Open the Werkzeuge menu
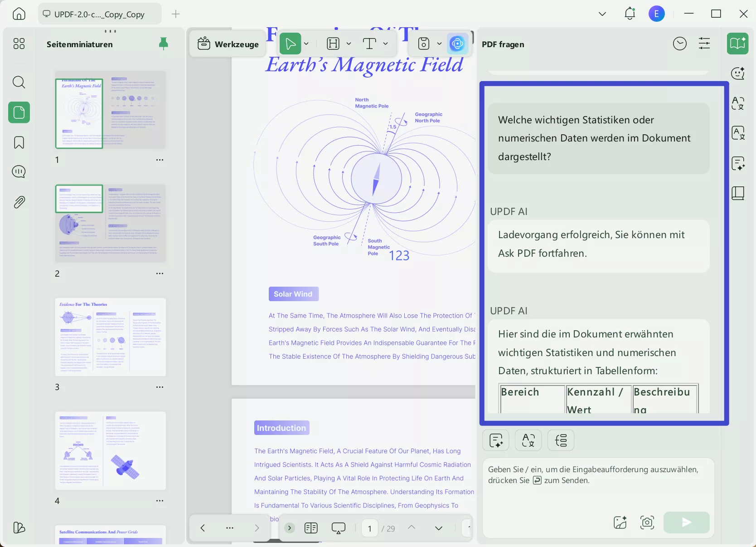Screen dimensions: 756x547 (x=228, y=44)
